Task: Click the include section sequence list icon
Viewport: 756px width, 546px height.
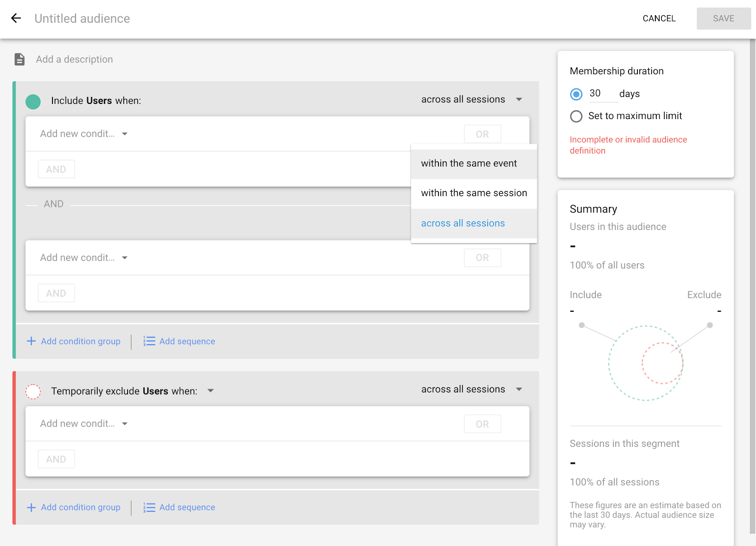Action: click(149, 341)
